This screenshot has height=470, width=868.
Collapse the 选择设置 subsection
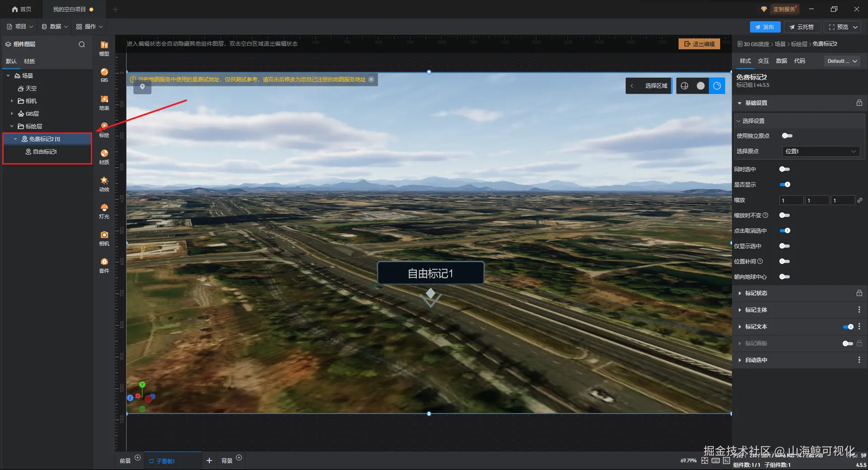738,121
